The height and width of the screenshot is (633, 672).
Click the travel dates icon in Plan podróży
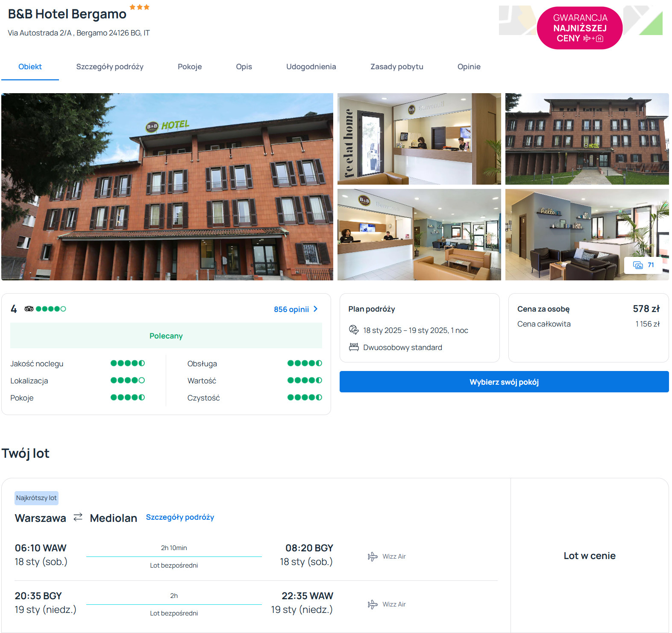tap(354, 330)
